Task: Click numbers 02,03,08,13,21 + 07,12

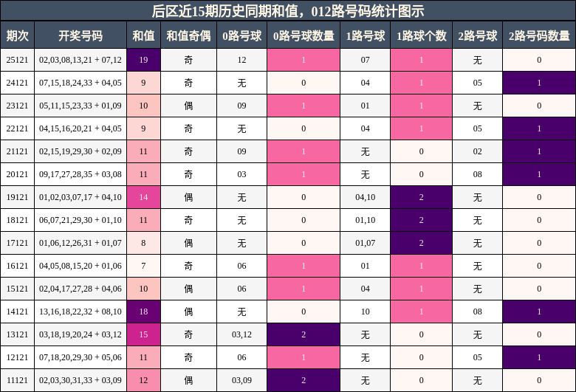Action: click(x=80, y=60)
